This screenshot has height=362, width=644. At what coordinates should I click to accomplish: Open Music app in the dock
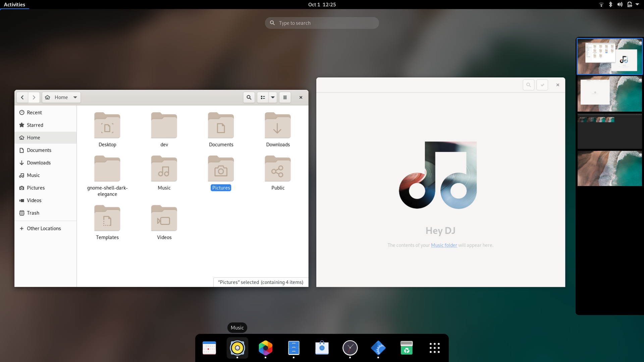(237, 348)
